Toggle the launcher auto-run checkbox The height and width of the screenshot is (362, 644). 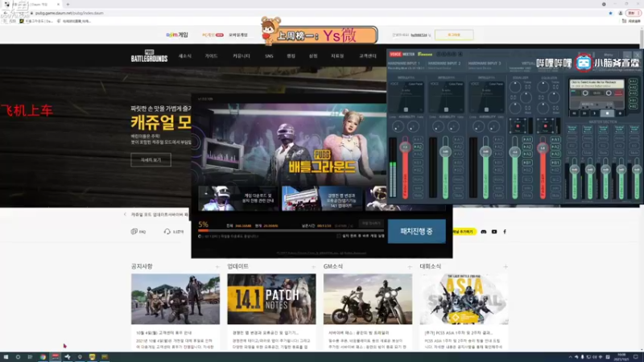tap(338, 236)
